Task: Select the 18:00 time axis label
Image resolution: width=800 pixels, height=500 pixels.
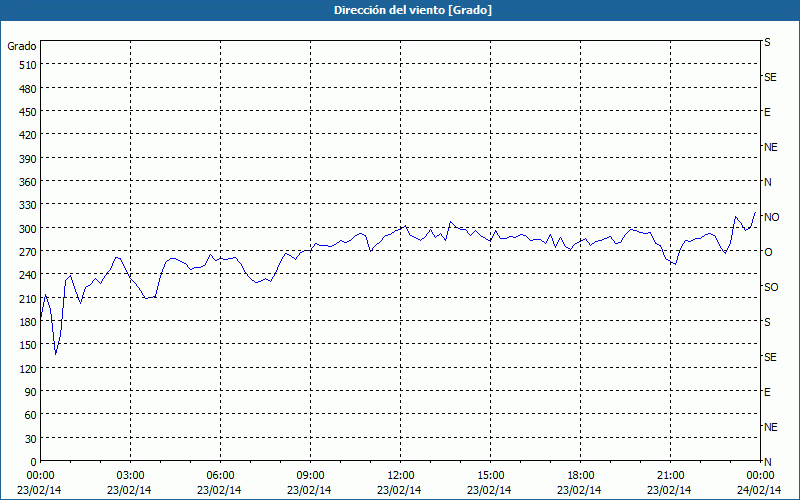Action: point(581,476)
